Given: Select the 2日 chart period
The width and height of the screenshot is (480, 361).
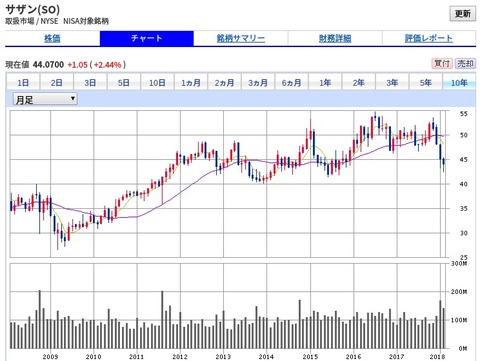Looking at the screenshot, I should tap(57, 82).
